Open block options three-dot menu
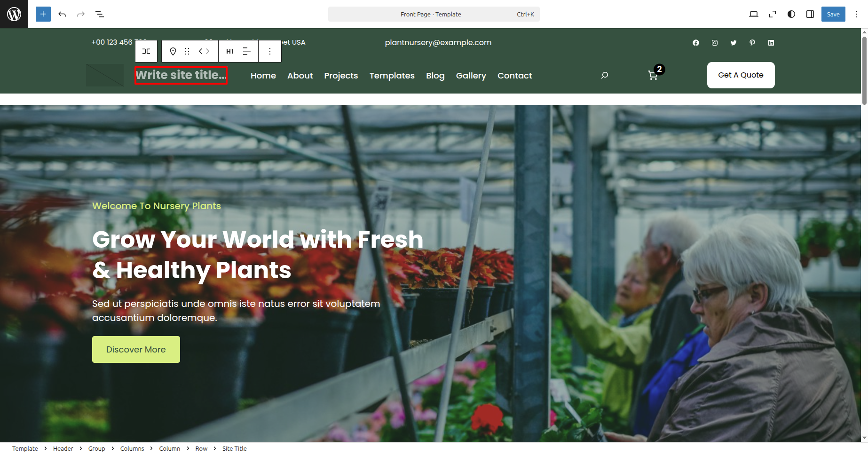This screenshot has height=454, width=868. click(x=270, y=51)
